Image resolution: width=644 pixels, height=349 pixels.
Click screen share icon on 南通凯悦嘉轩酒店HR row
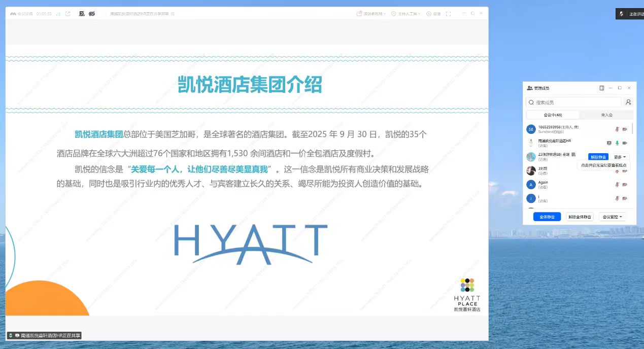pos(609,143)
